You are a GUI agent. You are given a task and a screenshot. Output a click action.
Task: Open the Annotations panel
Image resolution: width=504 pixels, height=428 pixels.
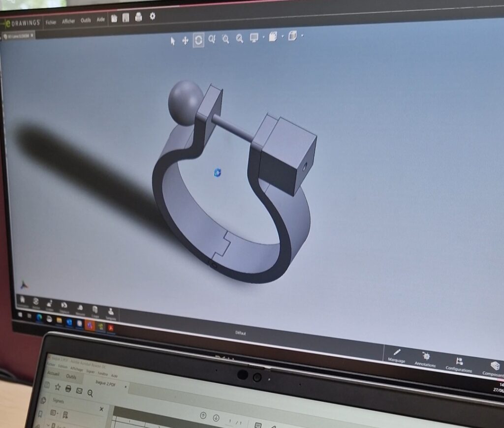(425, 360)
